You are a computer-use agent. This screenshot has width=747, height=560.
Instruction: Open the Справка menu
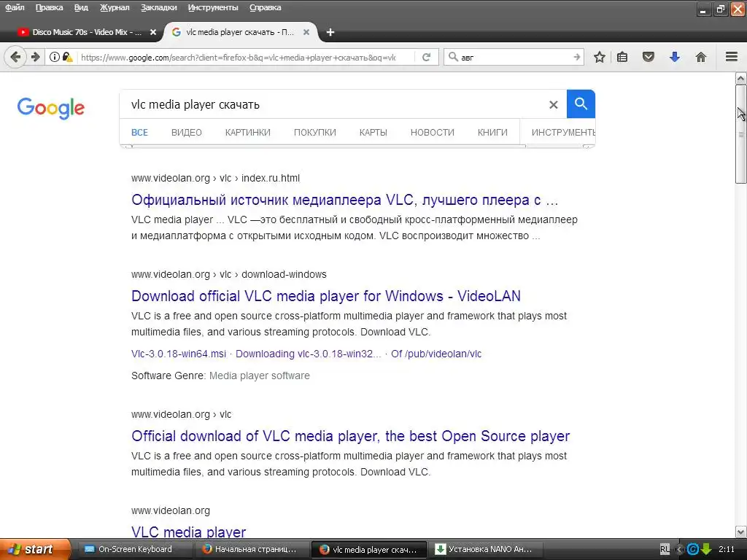265,7
